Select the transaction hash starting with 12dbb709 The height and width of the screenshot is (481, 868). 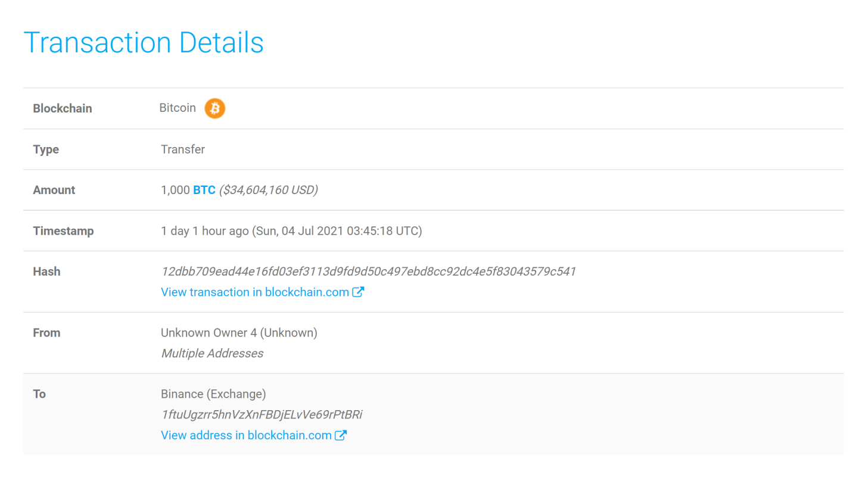(369, 271)
